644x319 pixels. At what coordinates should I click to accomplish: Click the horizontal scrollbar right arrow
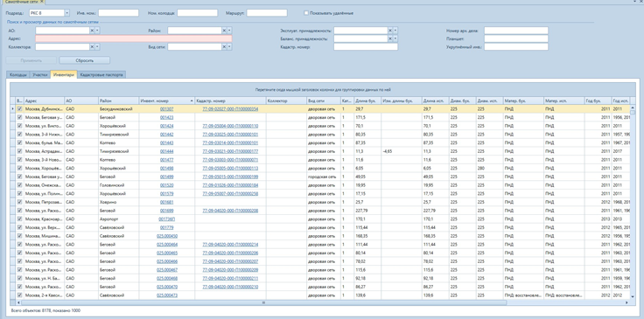(626, 302)
